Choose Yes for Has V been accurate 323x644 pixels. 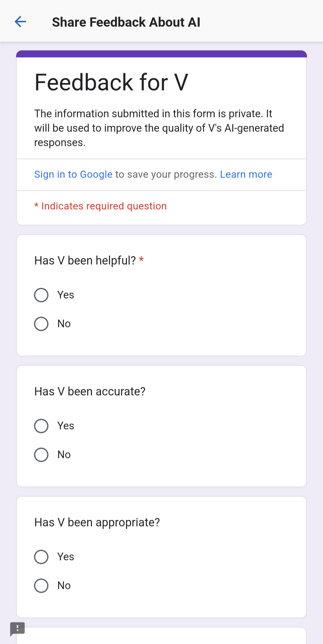coord(41,426)
